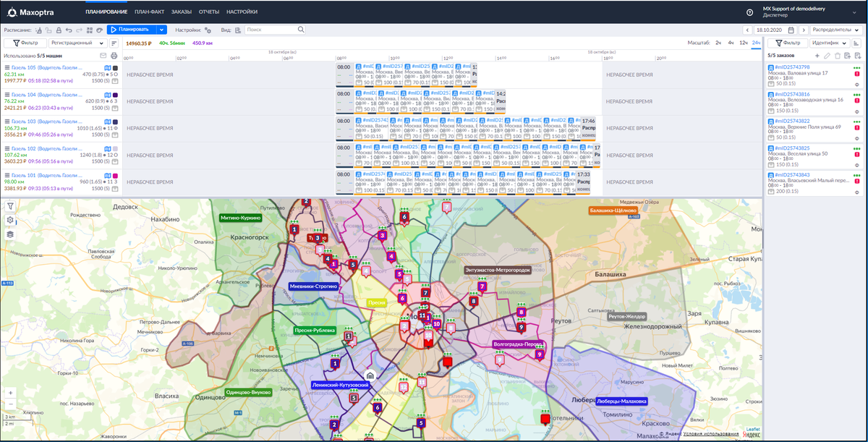Screen dimensions: 868x442
Task: Click the sort icon in orders panel
Action: (x=857, y=43)
